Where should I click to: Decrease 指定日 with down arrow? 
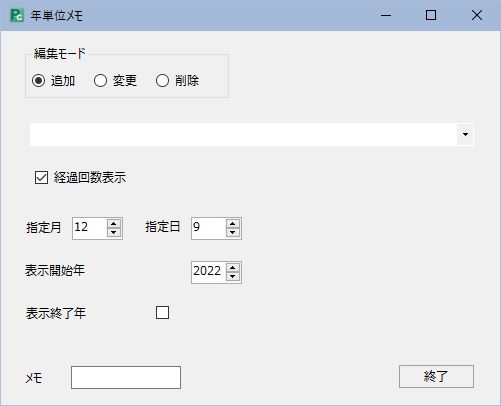pos(233,232)
